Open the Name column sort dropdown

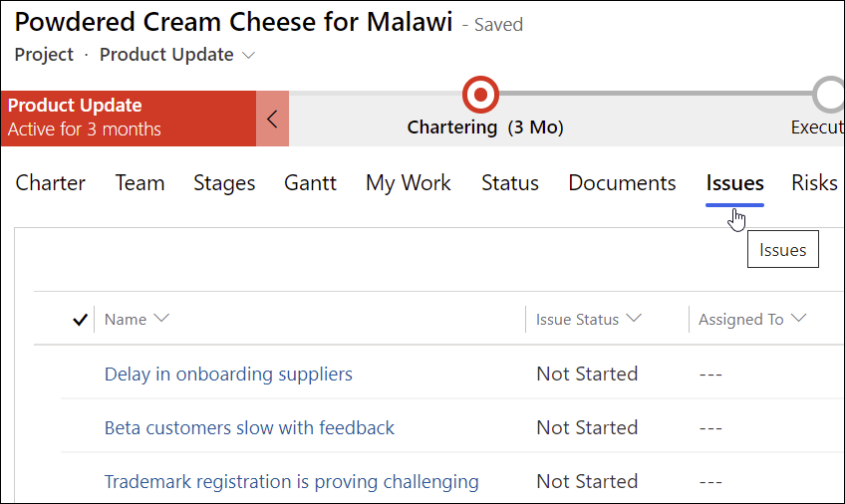click(161, 319)
